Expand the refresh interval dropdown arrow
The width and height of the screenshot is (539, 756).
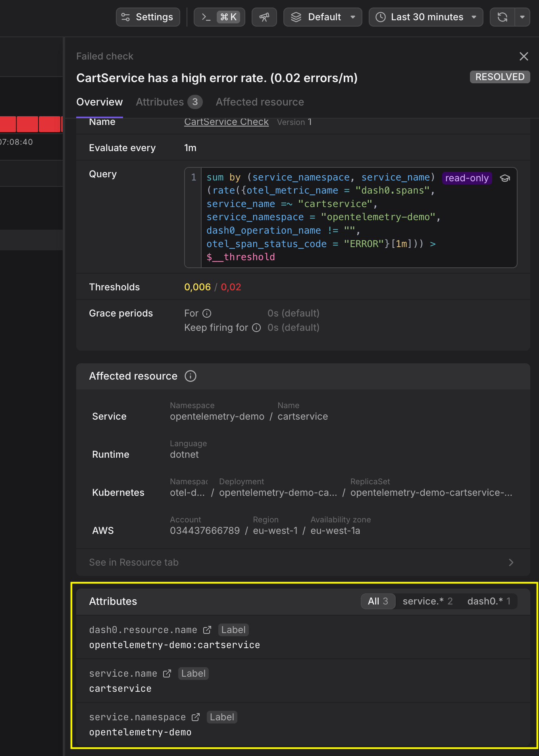522,17
